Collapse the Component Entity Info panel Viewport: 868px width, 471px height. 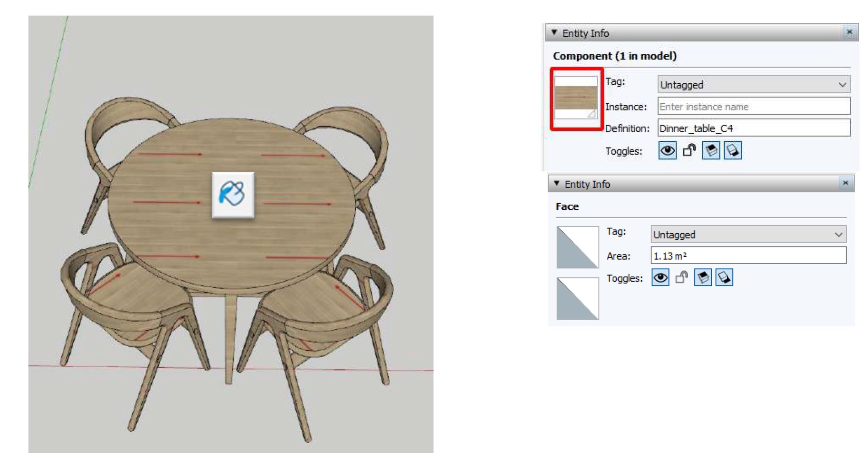pyautogui.click(x=554, y=33)
